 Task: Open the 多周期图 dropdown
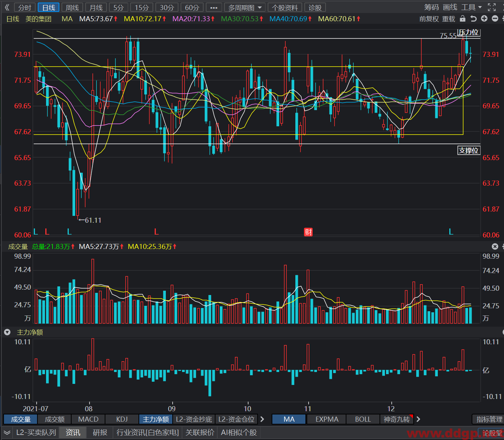245,8
